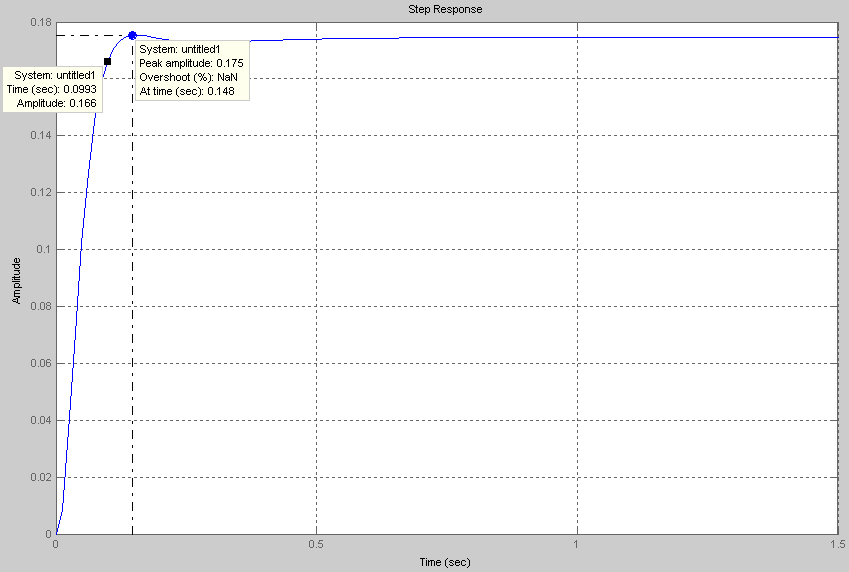Screen dimensions: 849x572
Task: Click the Overshoot (%): NaN text line
Action: tap(188, 77)
